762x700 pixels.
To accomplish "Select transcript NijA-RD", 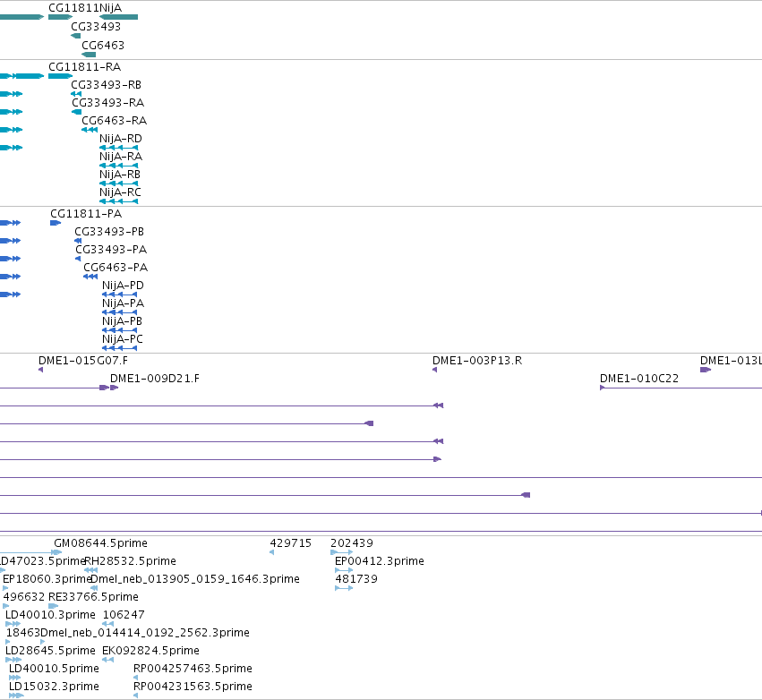I will click(118, 148).
